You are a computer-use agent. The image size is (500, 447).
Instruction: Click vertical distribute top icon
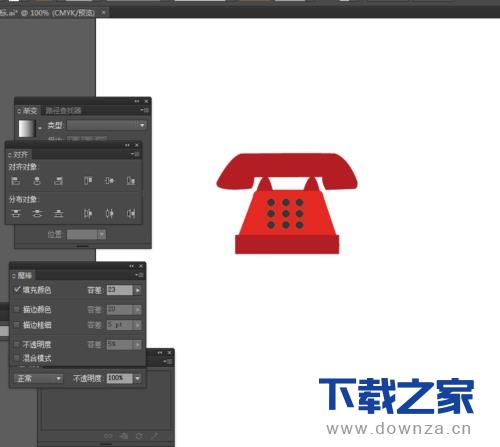(x=16, y=213)
